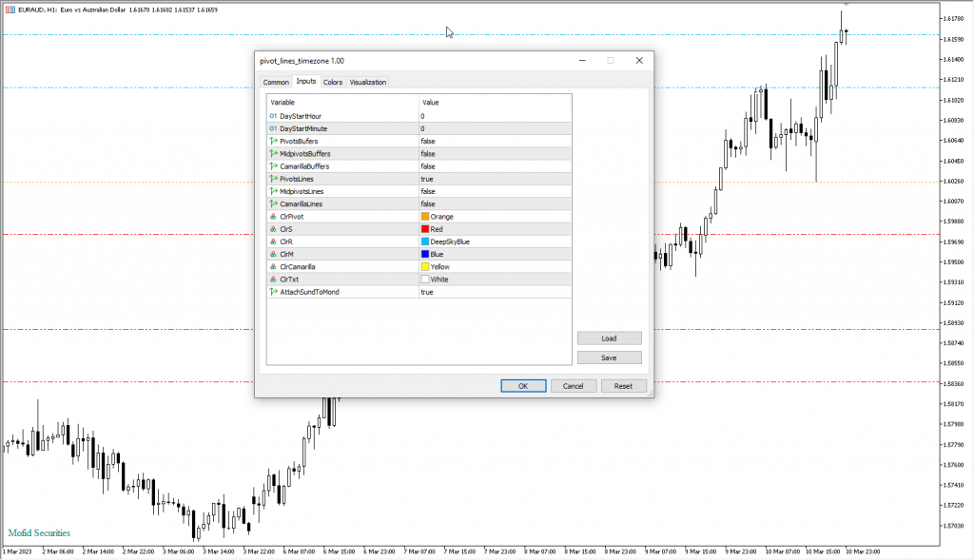Click the blue ClrM color swatch
The height and width of the screenshot is (560, 974).
pyautogui.click(x=425, y=254)
